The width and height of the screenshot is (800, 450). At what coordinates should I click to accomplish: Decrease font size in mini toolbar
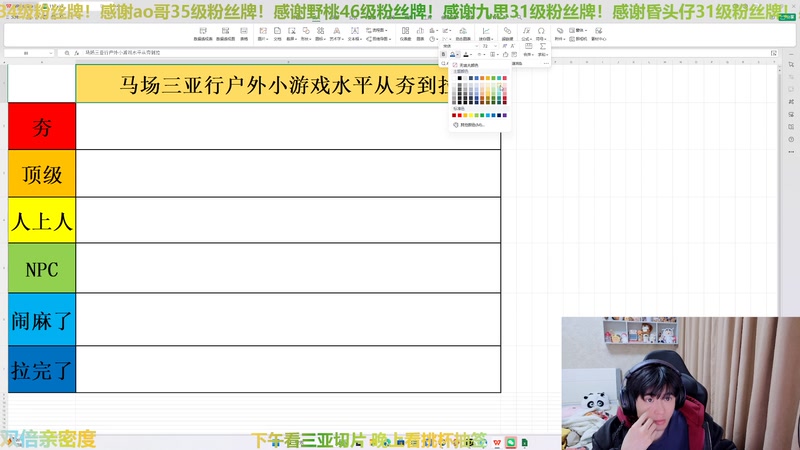(513, 46)
